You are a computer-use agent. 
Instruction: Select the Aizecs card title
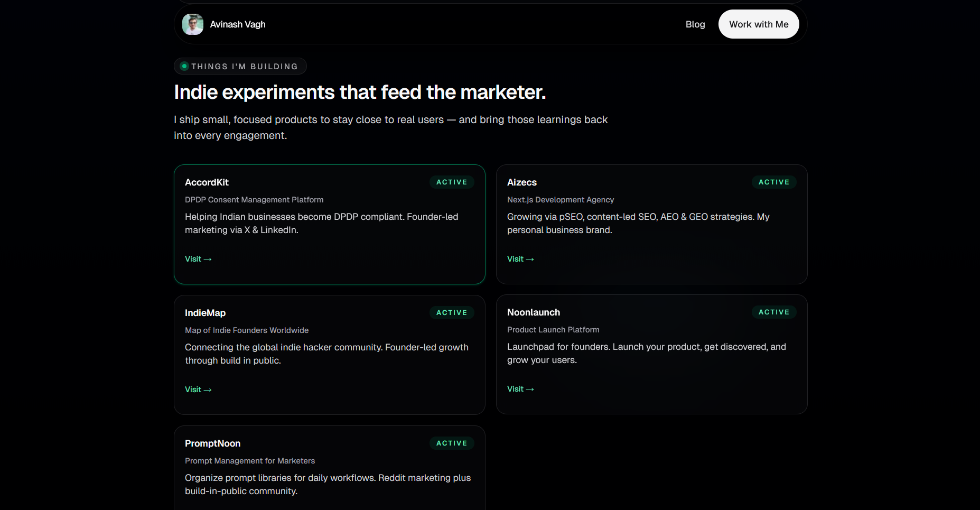coord(521,182)
